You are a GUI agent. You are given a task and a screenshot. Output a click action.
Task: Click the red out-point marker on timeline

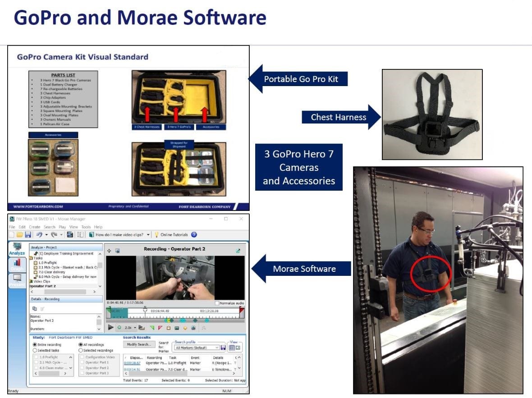(x=242, y=310)
